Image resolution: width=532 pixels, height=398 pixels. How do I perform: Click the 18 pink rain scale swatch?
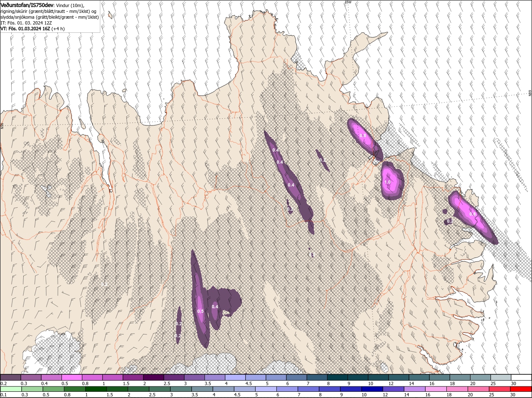[458, 389]
